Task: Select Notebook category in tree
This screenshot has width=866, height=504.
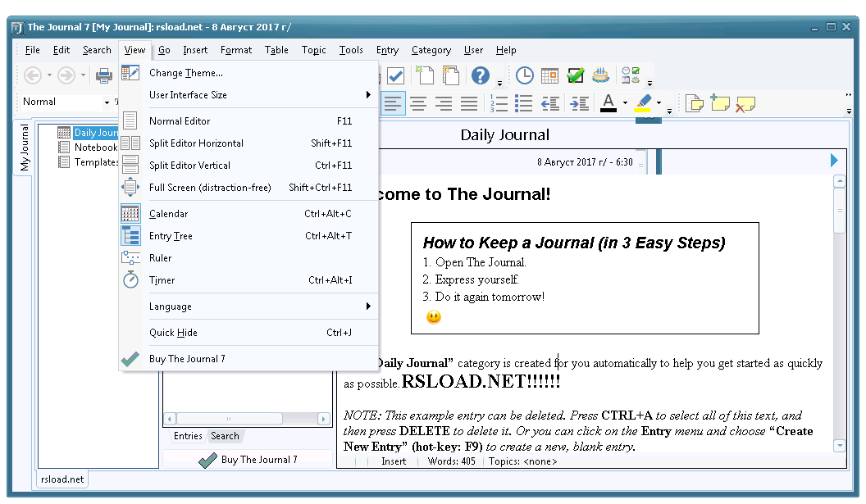Action: click(96, 148)
